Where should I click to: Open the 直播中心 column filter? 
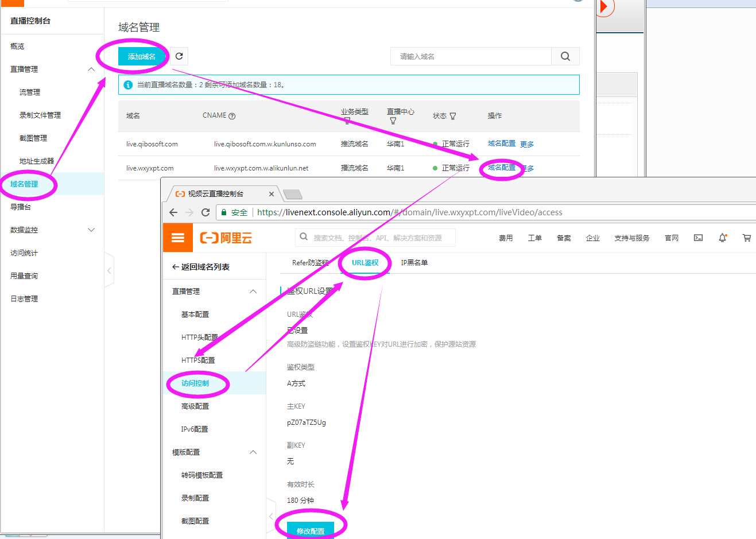tap(393, 121)
